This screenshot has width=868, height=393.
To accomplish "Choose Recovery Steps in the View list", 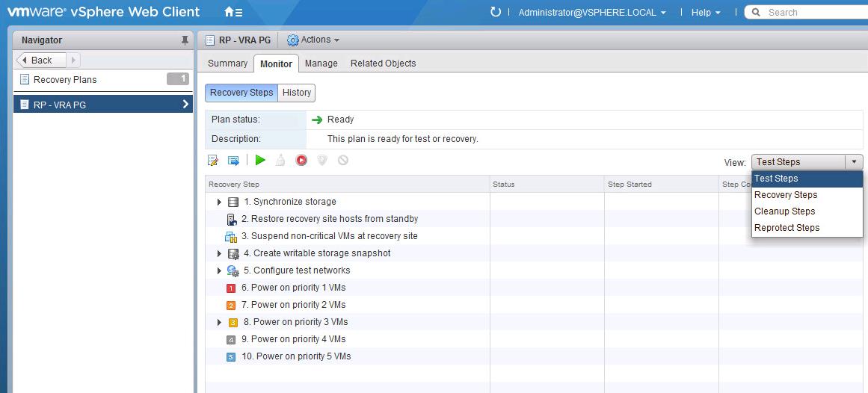I will coord(807,195).
